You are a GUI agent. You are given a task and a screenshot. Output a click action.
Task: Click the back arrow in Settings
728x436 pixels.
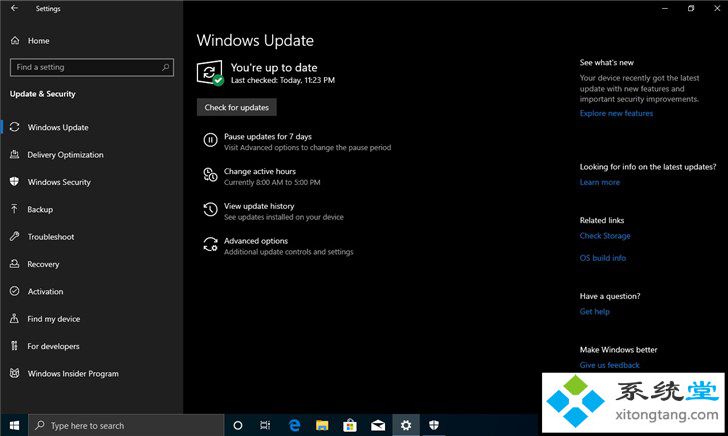click(x=14, y=8)
